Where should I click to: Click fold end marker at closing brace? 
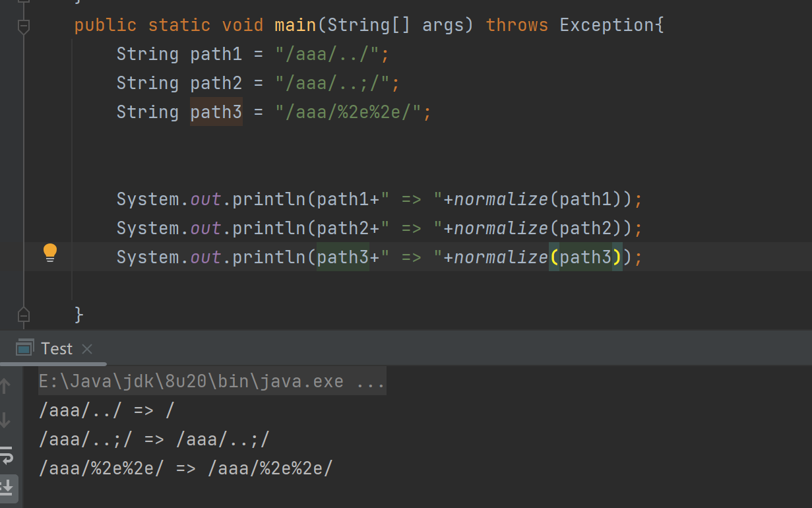(24, 314)
